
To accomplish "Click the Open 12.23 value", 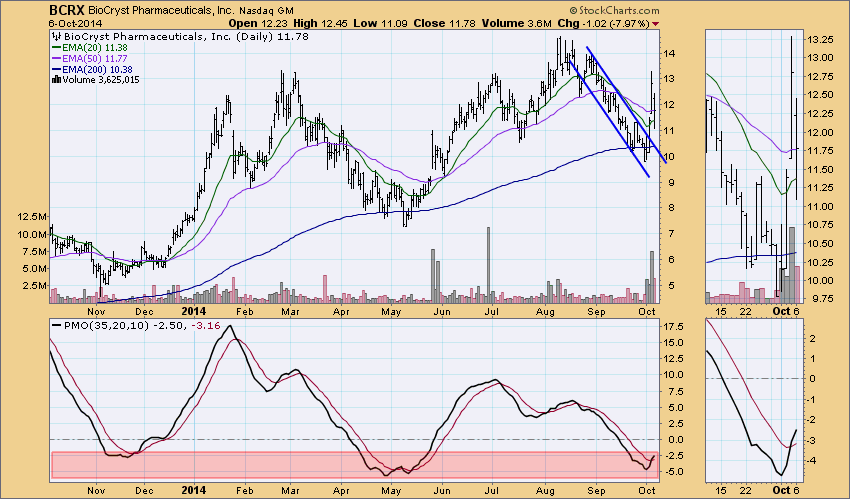I will pos(258,23).
